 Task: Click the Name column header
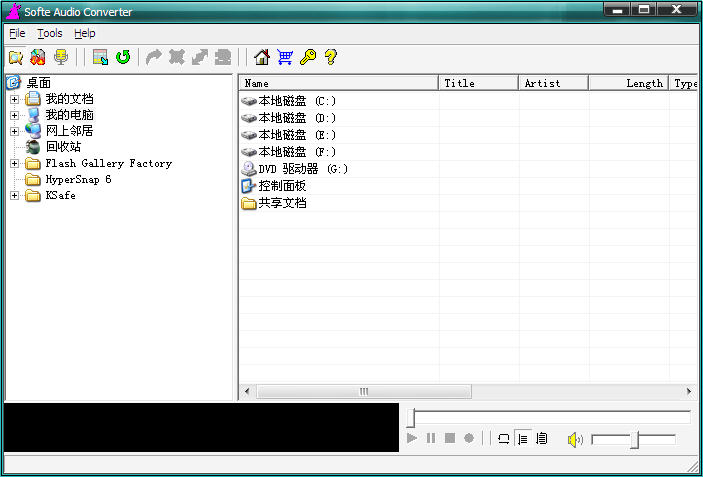(338, 83)
